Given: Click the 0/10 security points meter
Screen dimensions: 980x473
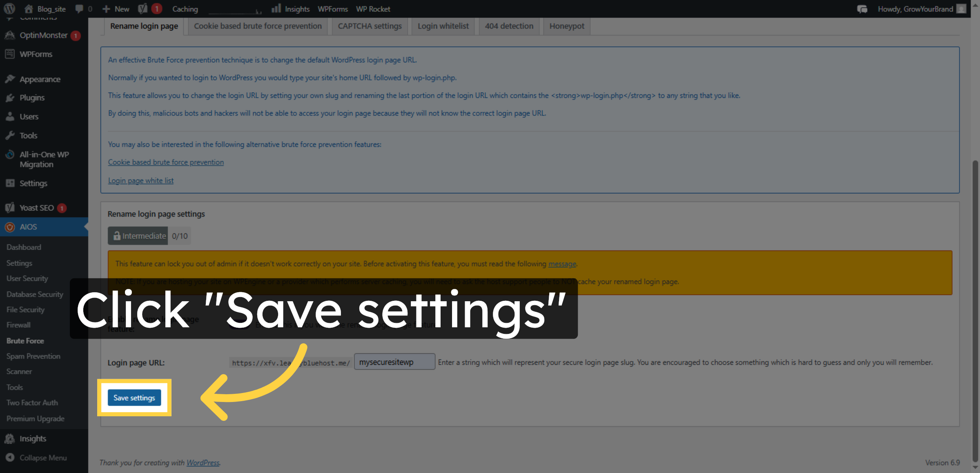Looking at the screenshot, I should tap(179, 235).
